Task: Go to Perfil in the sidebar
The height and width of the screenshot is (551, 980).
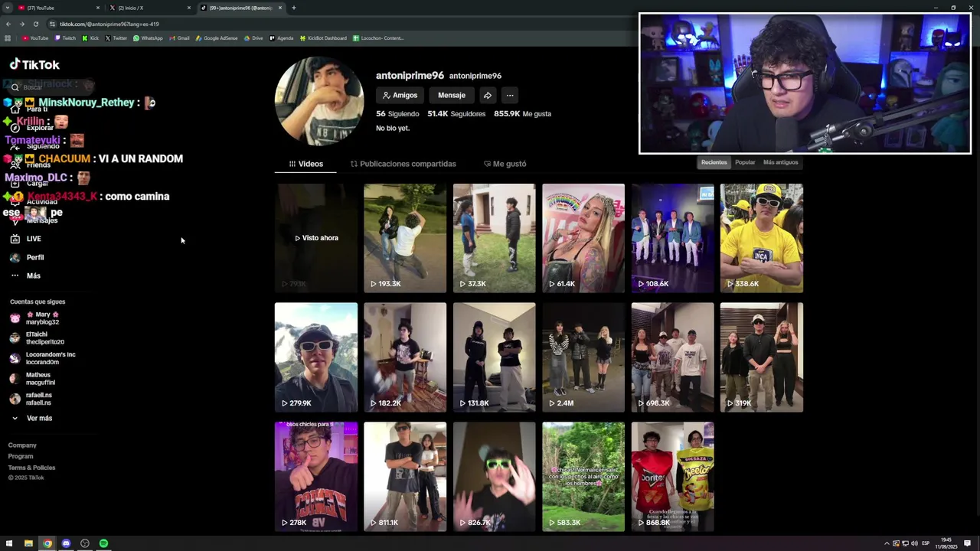Action: point(28,257)
